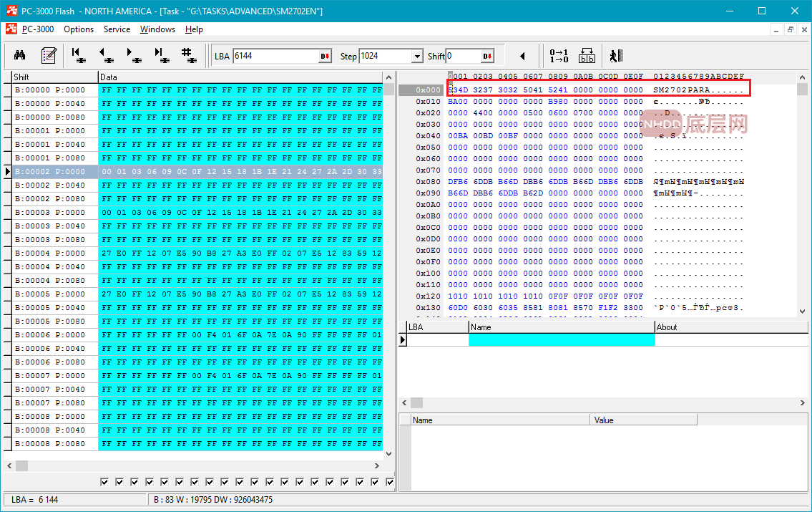This screenshot has width=812, height=512.
Task: Click right arrow of data table horizontal scrollbar
Action: (x=377, y=466)
